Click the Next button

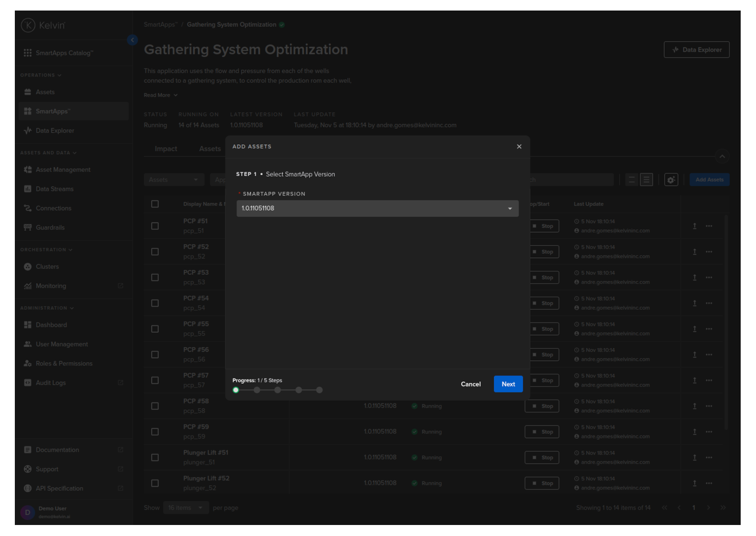(x=508, y=384)
